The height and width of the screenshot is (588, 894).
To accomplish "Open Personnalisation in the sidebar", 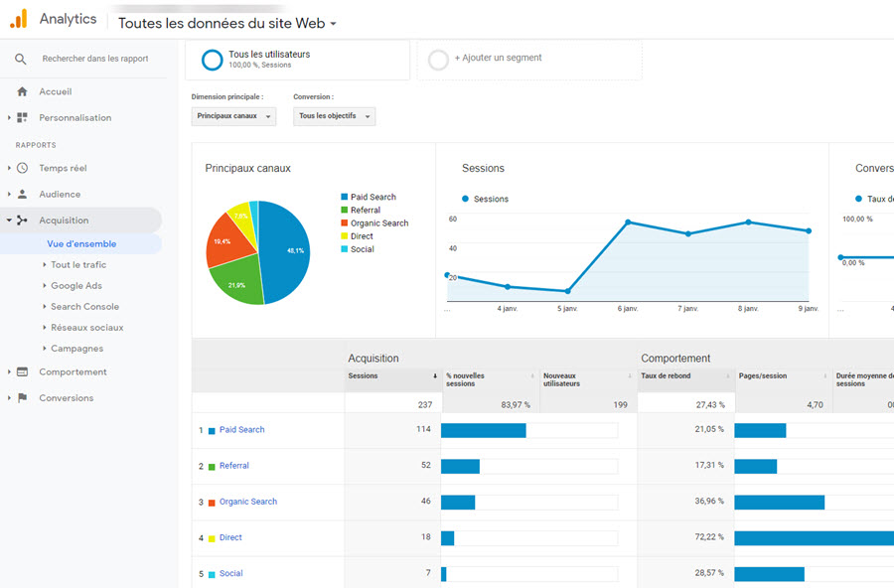I will click(x=75, y=117).
